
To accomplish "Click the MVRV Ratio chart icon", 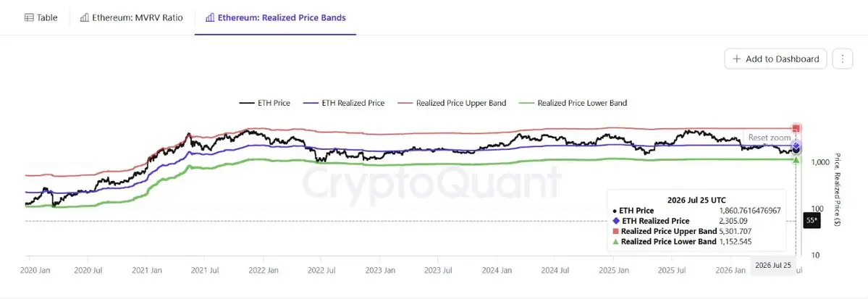I will (x=85, y=17).
